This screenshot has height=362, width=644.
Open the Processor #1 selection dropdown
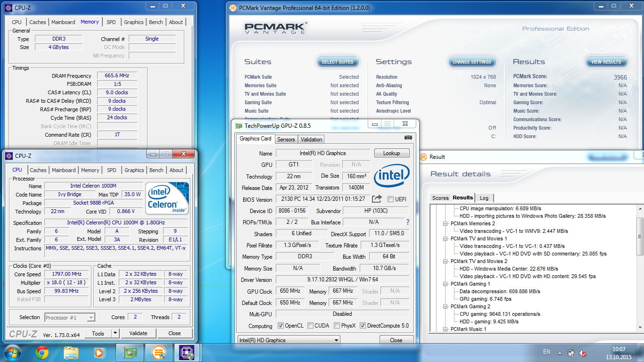(70, 318)
